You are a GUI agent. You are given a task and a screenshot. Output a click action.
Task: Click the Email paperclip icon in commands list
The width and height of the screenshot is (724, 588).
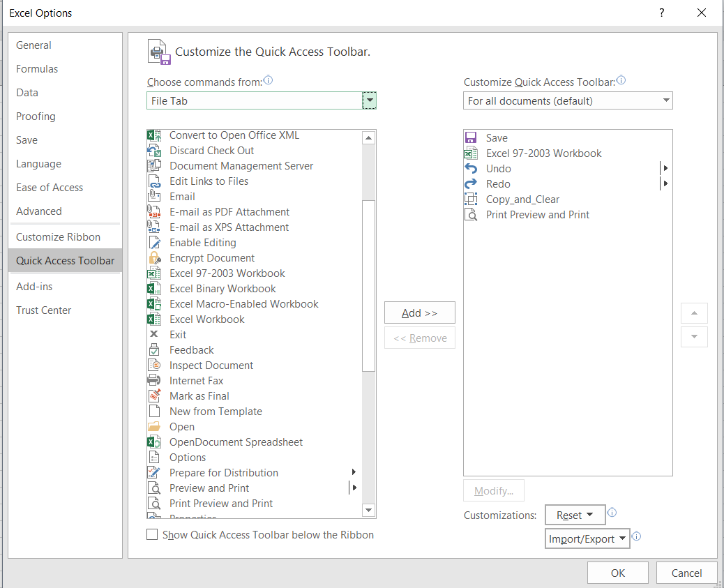click(x=154, y=197)
